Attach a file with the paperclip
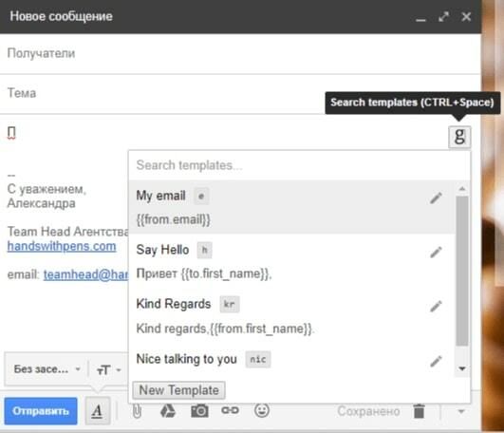This screenshot has width=504, height=433. coord(137,411)
